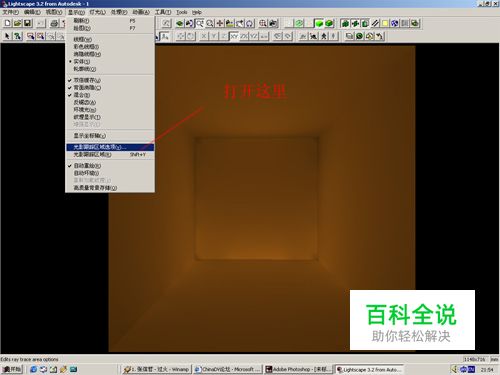Click the black circle icon in second toolbar row

pos(359,36)
